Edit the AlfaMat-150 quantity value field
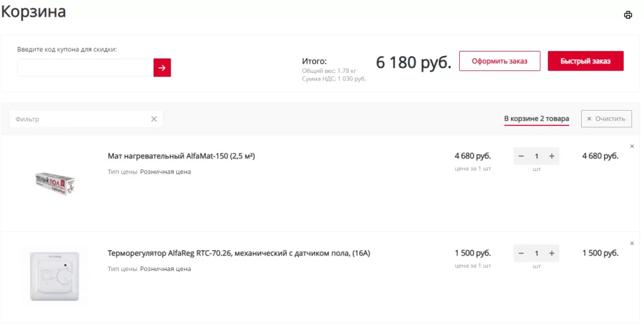 point(536,156)
